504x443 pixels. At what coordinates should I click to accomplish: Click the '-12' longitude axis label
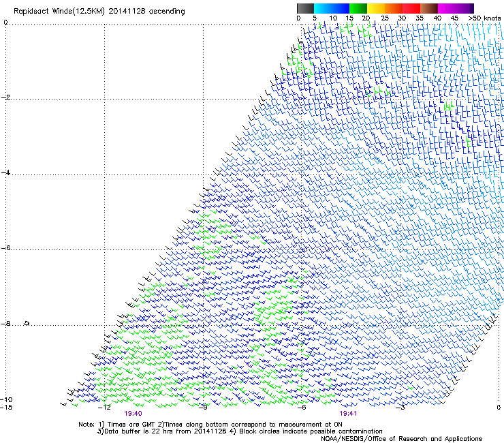104,407
